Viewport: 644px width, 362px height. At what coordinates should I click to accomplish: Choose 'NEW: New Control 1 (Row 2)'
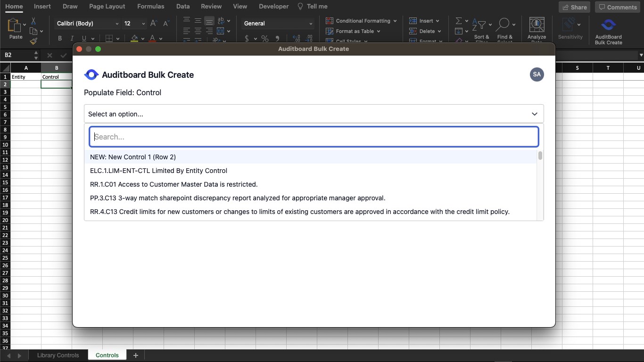click(x=311, y=157)
